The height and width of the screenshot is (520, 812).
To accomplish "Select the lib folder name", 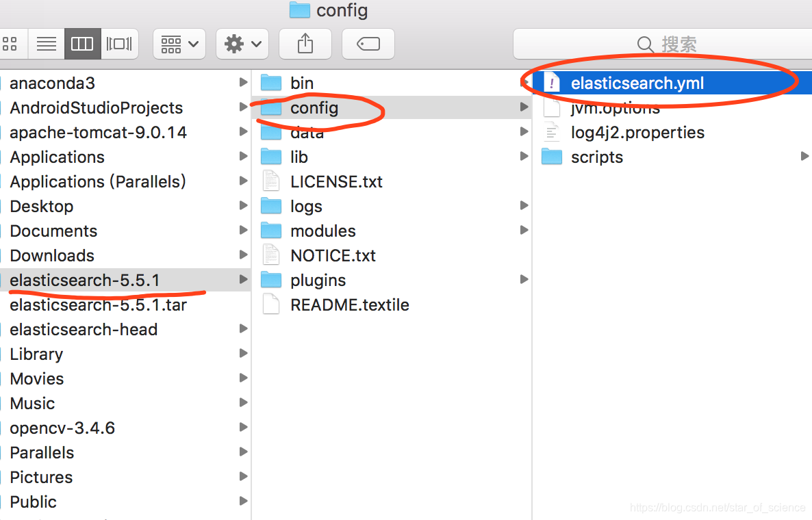I will pos(299,157).
